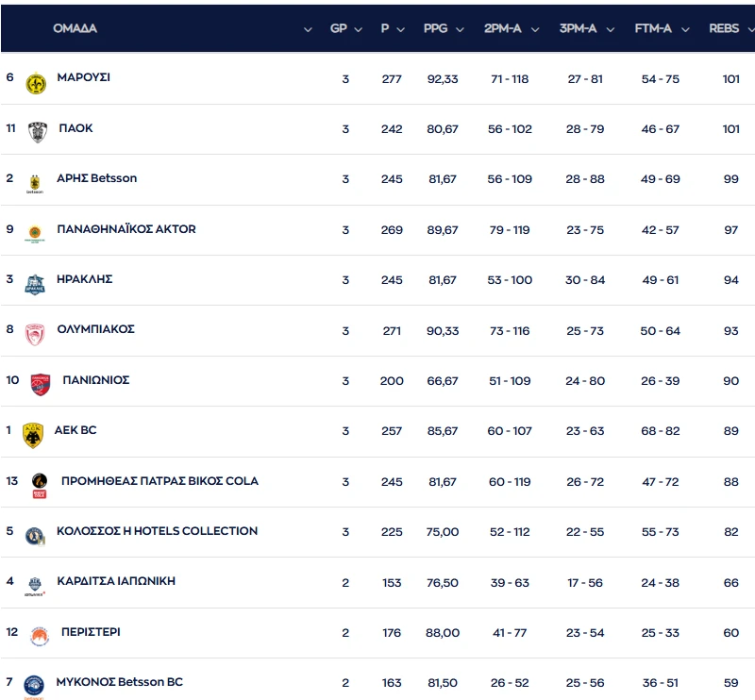Click the ΠΑΝΑΘΗΝΑΪΚΟΣ AKTOR team logo
Image resolution: width=755 pixels, height=700 pixels.
35,233
